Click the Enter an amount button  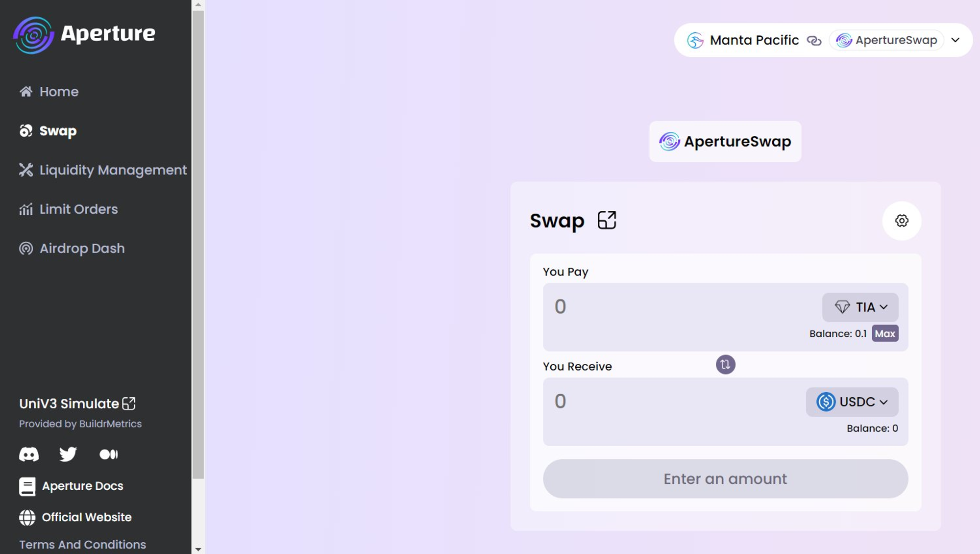[x=725, y=479]
